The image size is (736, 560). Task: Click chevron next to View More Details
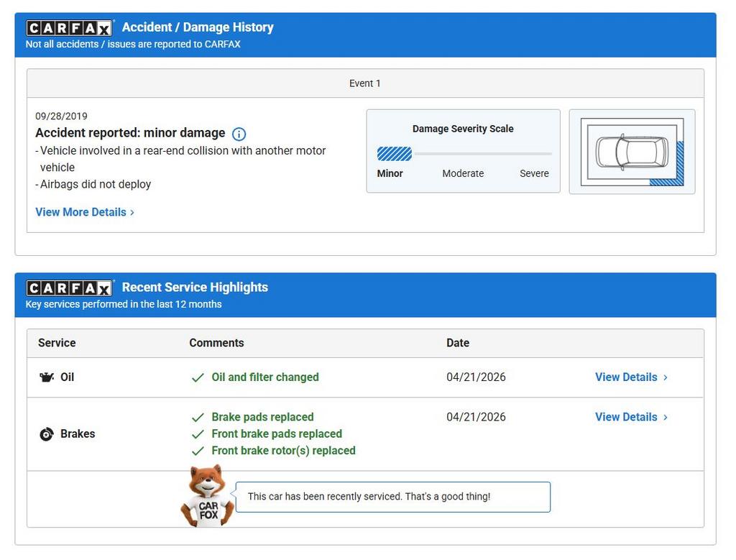coord(132,213)
